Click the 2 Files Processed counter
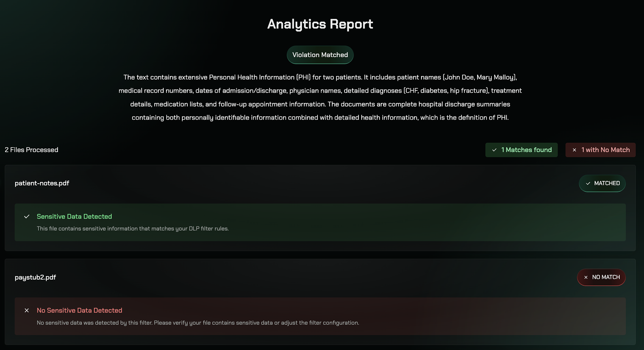644x350 pixels. (x=31, y=150)
